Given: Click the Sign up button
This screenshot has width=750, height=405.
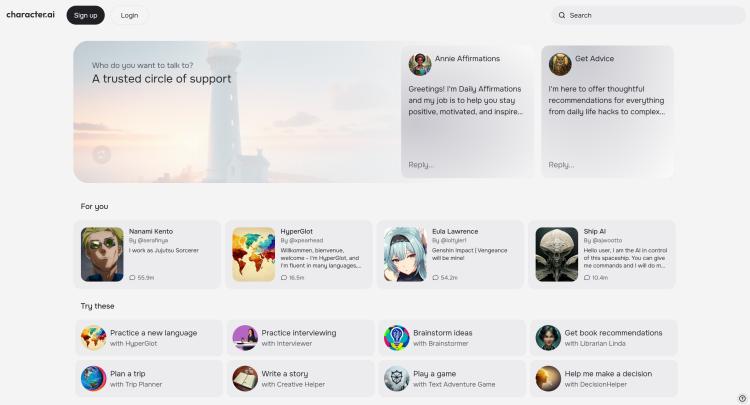Looking at the screenshot, I should point(86,15).
